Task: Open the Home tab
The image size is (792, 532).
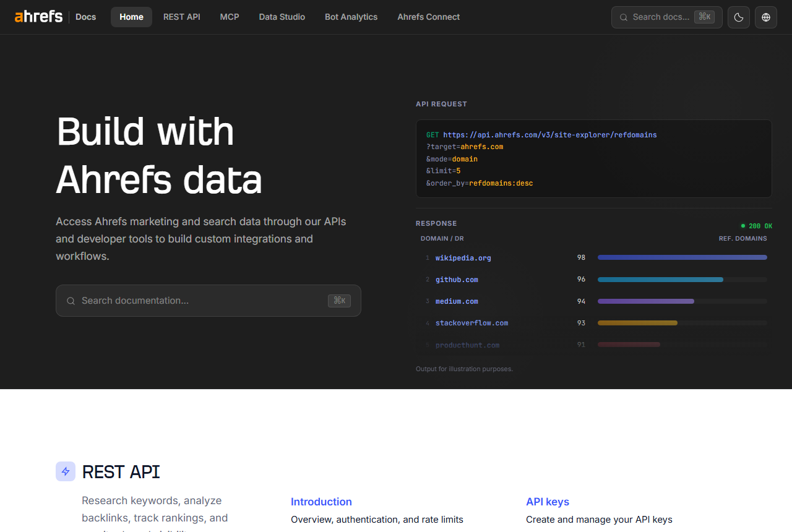Action: click(131, 17)
